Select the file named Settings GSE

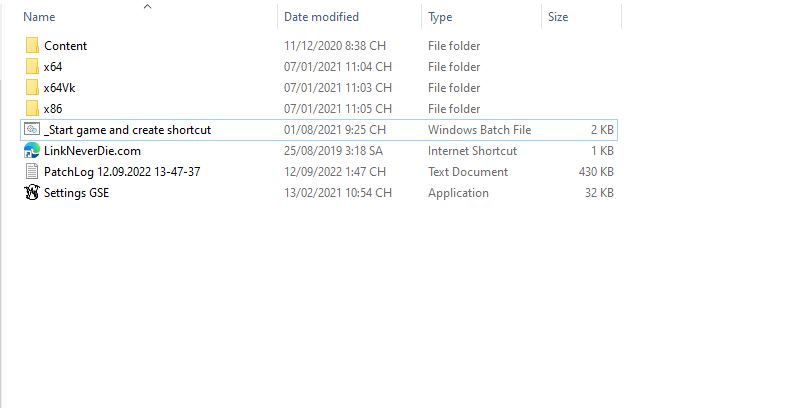coord(76,193)
